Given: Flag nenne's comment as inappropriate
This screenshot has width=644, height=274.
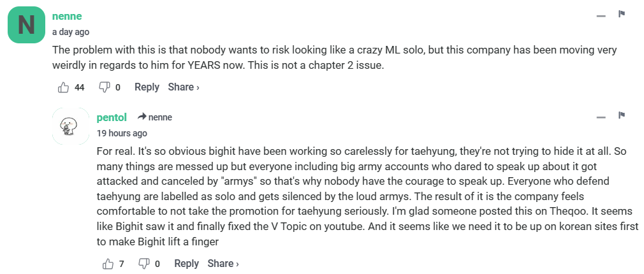Looking at the screenshot, I should pos(621,15).
